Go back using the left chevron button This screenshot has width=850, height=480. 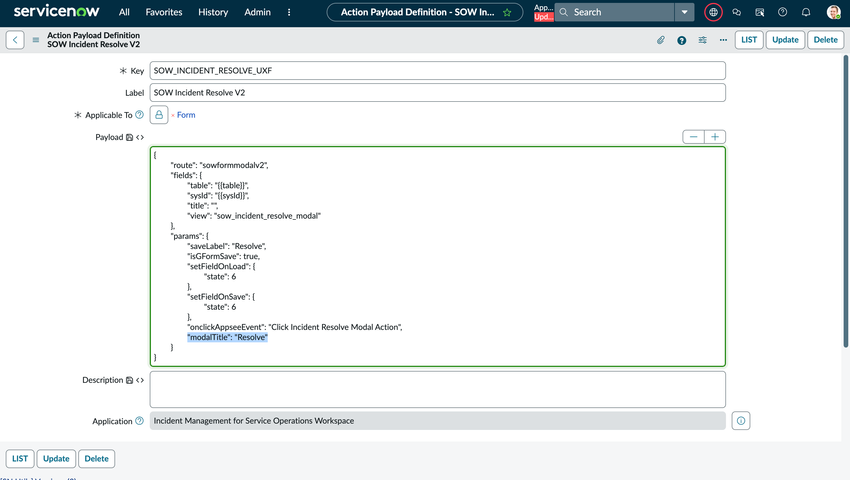coord(15,40)
